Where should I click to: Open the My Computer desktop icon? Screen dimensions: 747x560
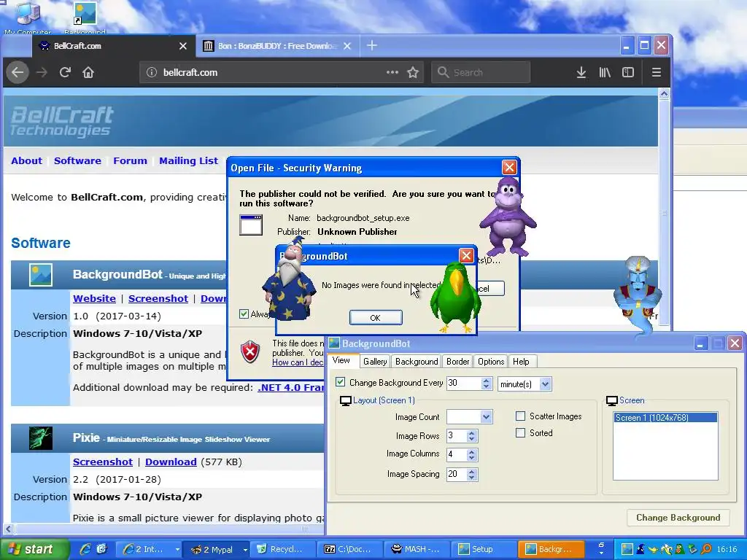tap(28, 17)
